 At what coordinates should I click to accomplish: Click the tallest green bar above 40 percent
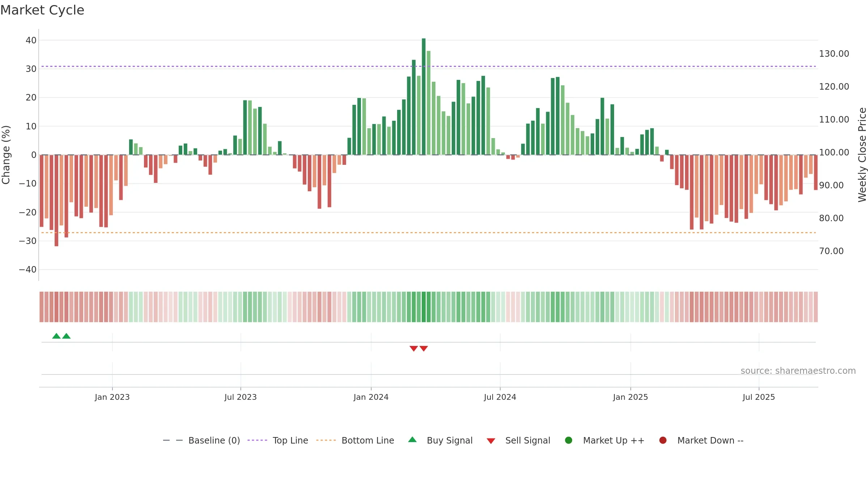click(x=424, y=97)
